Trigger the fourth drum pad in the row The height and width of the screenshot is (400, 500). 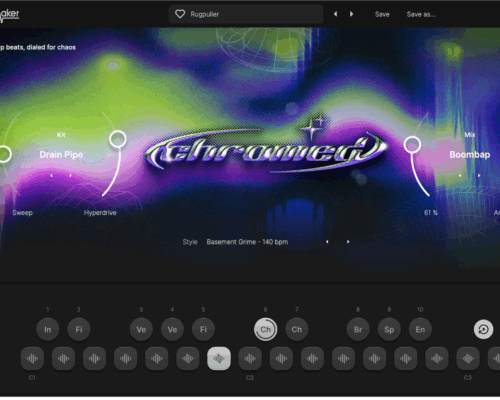tap(125, 359)
